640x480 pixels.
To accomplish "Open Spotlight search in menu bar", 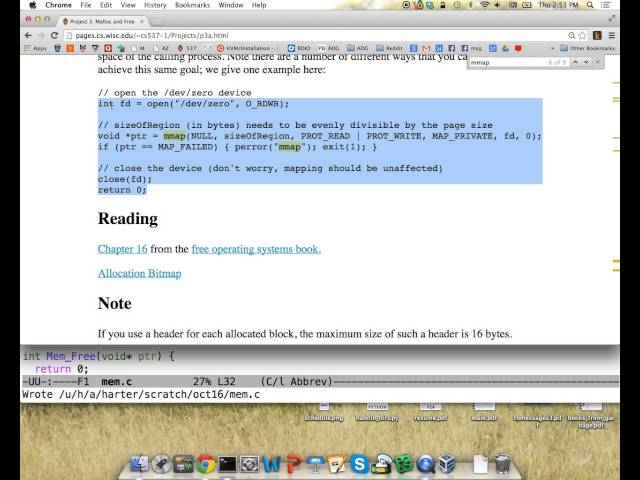I will (x=590, y=5).
